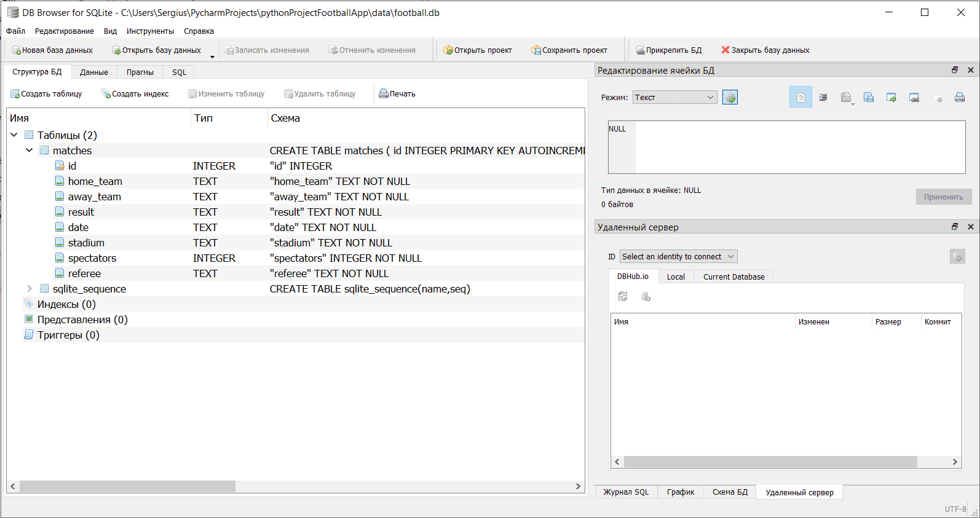Expand the sqlite_sequence table node
980x518 pixels.
pyautogui.click(x=29, y=289)
